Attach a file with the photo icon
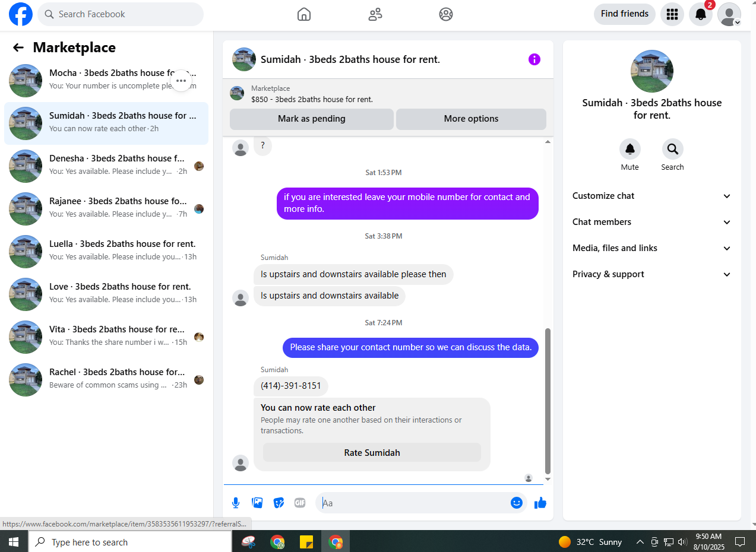 pyautogui.click(x=257, y=503)
